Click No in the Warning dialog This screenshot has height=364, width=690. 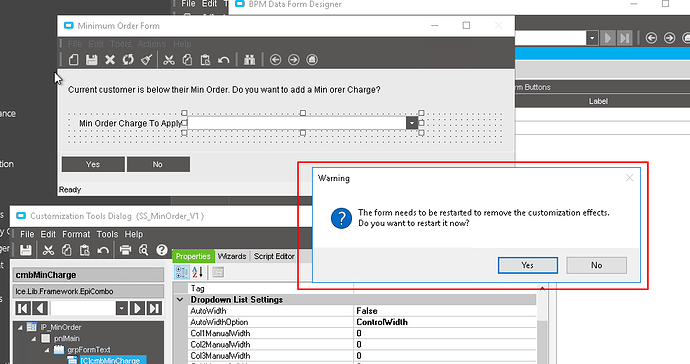(x=596, y=265)
